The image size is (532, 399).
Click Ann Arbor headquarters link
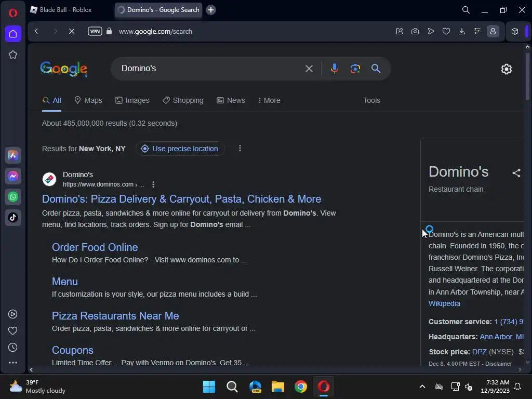tap(501, 337)
